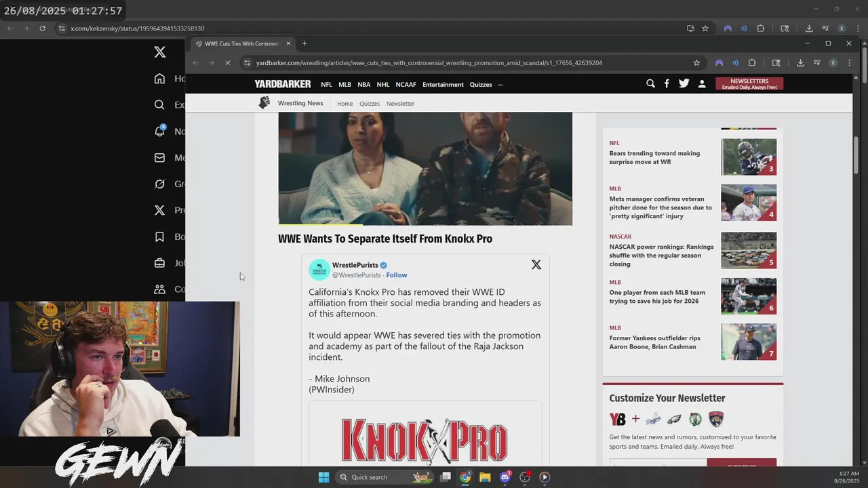
Task: Open Former Yankees outfielder rips Boone thumbnail
Action: click(x=749, y=342)
